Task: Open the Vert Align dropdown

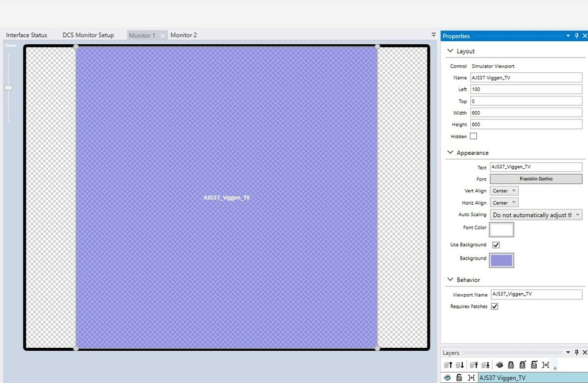Action: pyautogui.click(x=504, y=191)
